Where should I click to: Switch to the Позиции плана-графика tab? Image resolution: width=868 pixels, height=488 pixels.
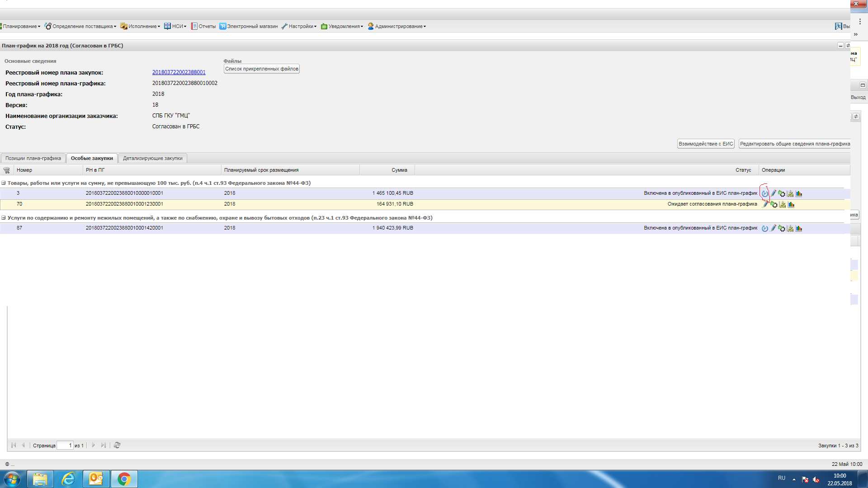[33, 158]
